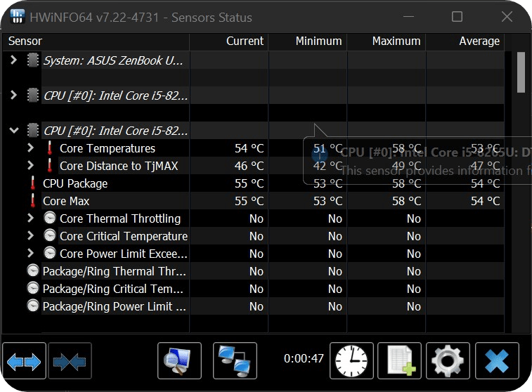This screenshot has height=392, width=532.
Task: Click the chip icon beside System: ASUS ZenBook
Action: pos(33,60)
